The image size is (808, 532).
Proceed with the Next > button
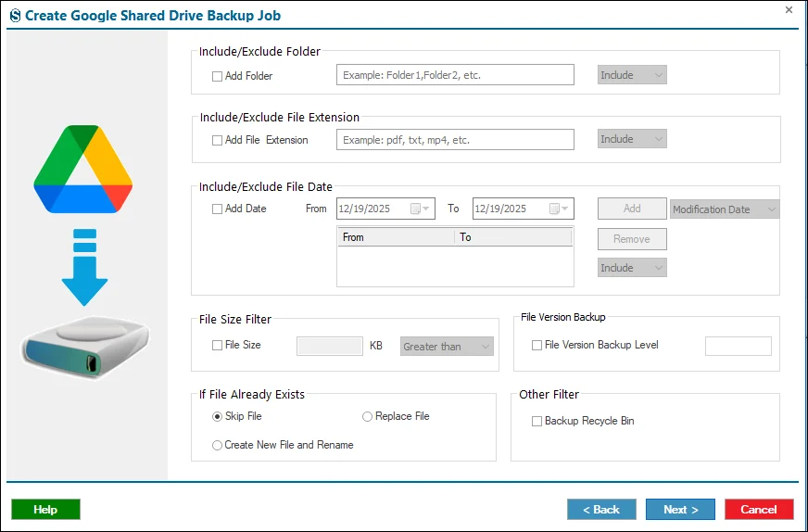pyautogui.click(x=680, y=510)
